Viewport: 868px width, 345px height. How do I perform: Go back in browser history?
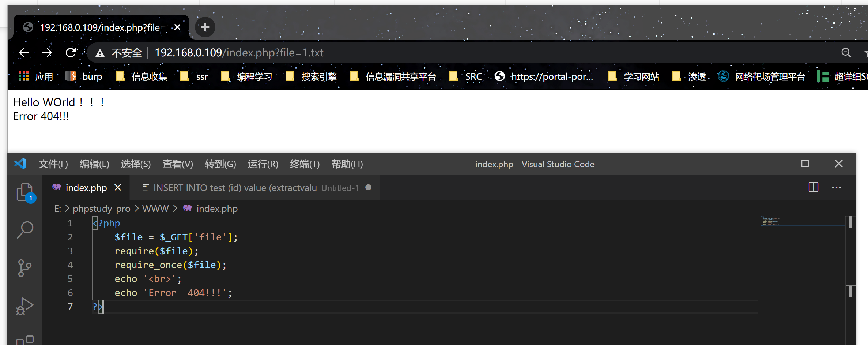(x=24, y=53)
